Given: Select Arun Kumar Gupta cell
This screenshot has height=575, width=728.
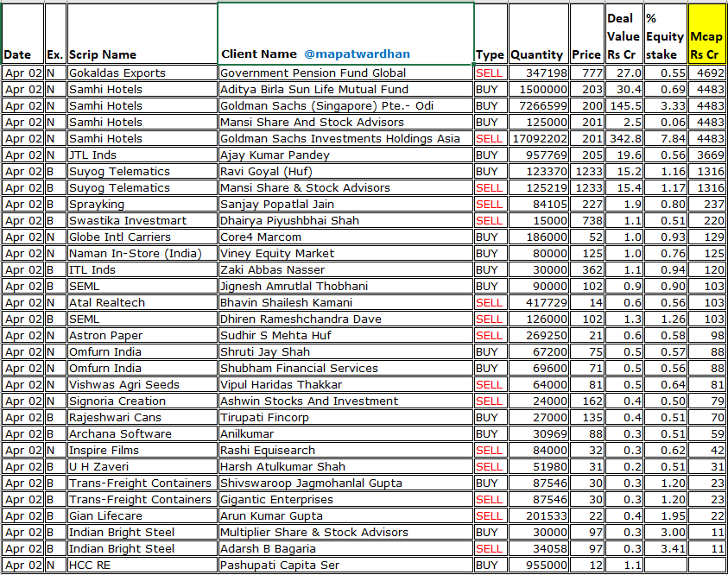Looking at the screenshot, I should [345, 515].
